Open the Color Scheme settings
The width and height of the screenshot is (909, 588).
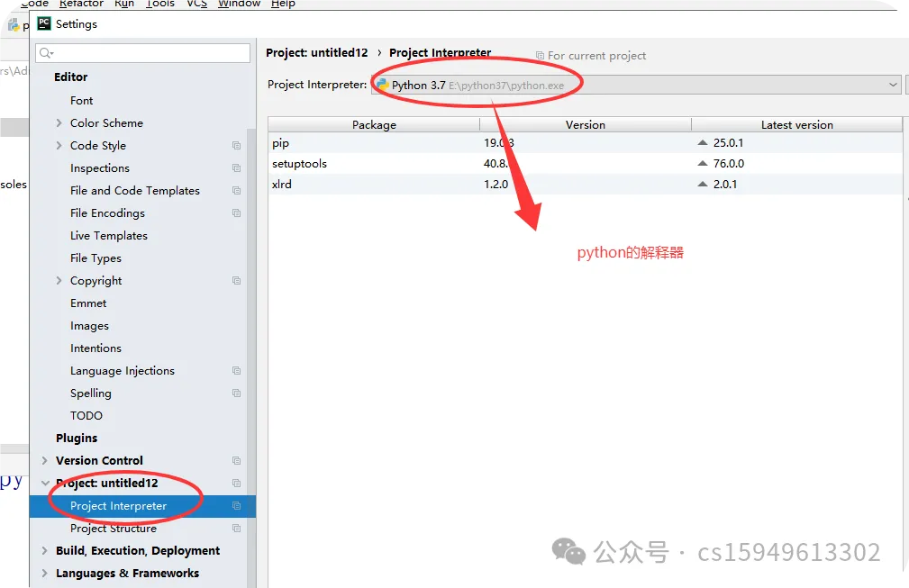pos(106,122)
